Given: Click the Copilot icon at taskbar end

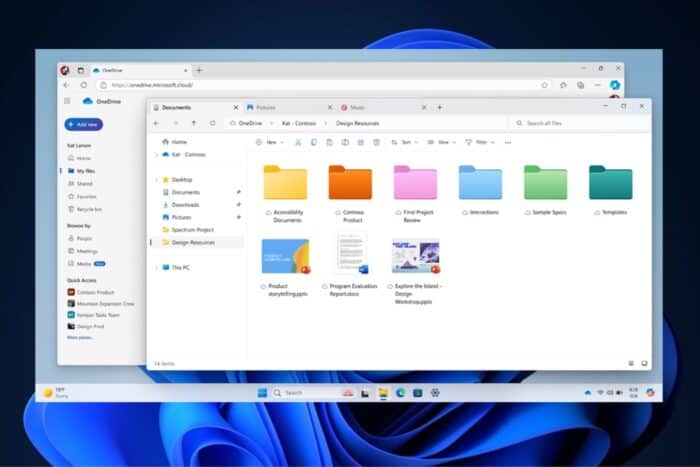Looking at the screenshot, I should (650, 392).
